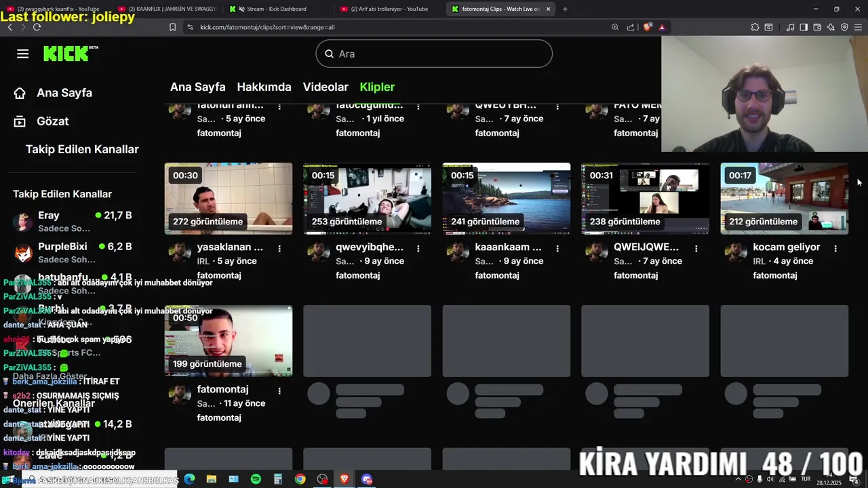The height and width of the screenshot is (488, 868).
Task: Open options menu for 'kocam geliyor' clip
Action: click(x=835, y=249)
